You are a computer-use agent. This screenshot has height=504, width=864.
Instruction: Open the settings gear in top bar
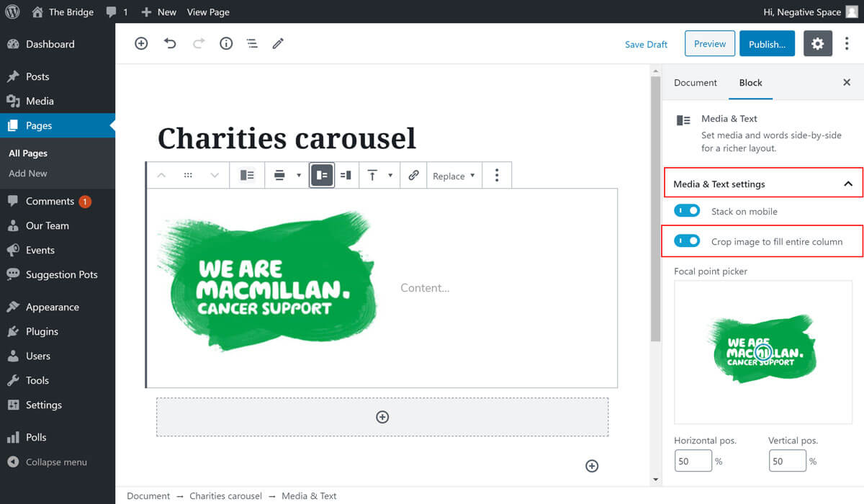pos(817,44)
